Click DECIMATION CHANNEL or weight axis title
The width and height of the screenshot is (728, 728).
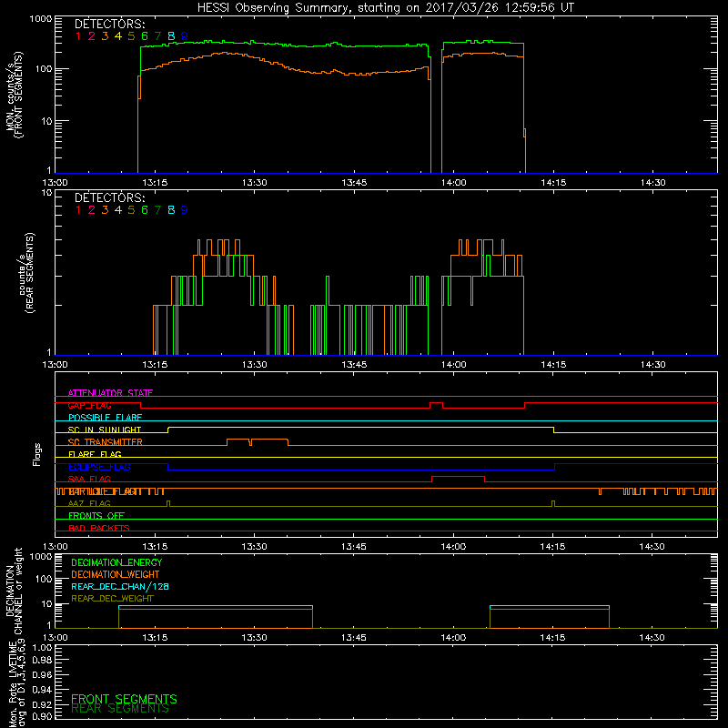click(x=14, y=591)
